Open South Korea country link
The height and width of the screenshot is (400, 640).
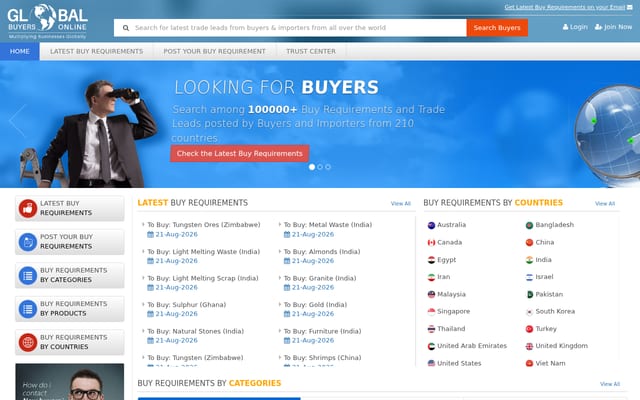[555, 311]
